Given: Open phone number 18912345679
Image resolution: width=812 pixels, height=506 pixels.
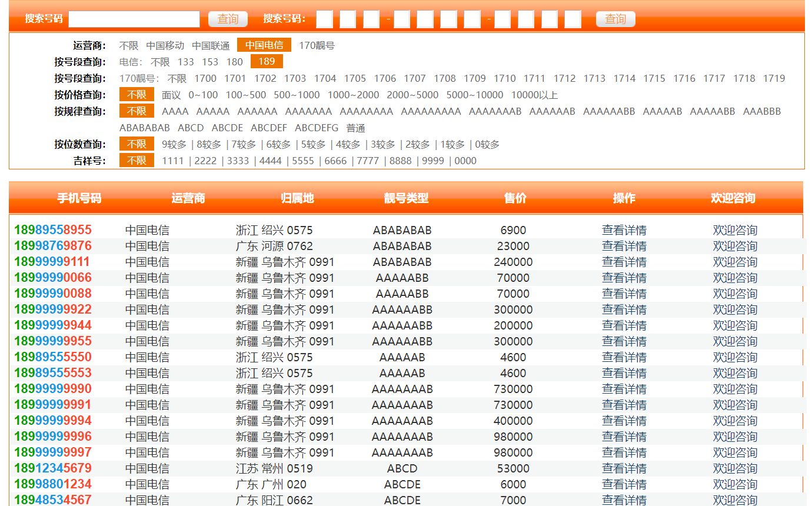Looking at the screenshot, I should coord(53,468).
